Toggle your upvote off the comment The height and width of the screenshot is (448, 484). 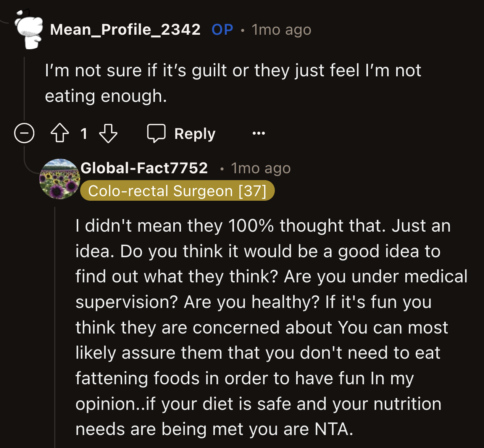point(59,134)
